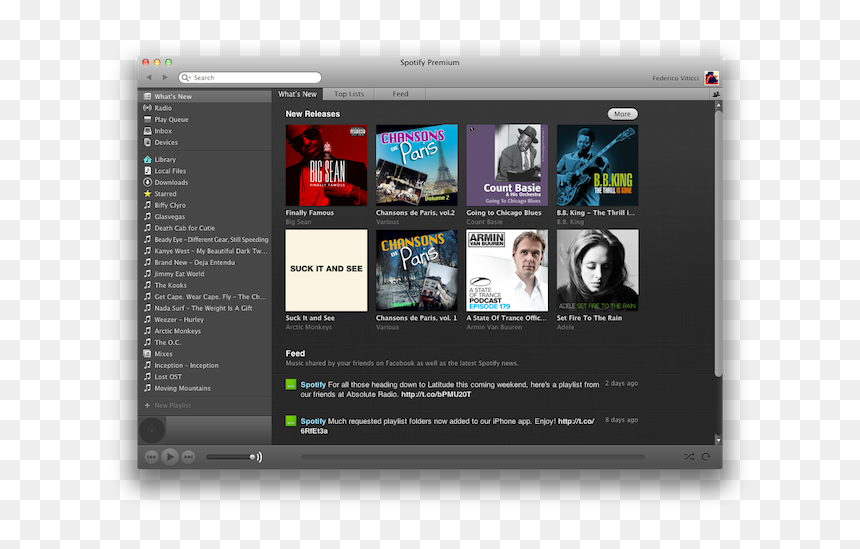The height and width of the screenshot is (549, 860).
Task: Switch to the Feed tab
Action: tap(400, 94)
